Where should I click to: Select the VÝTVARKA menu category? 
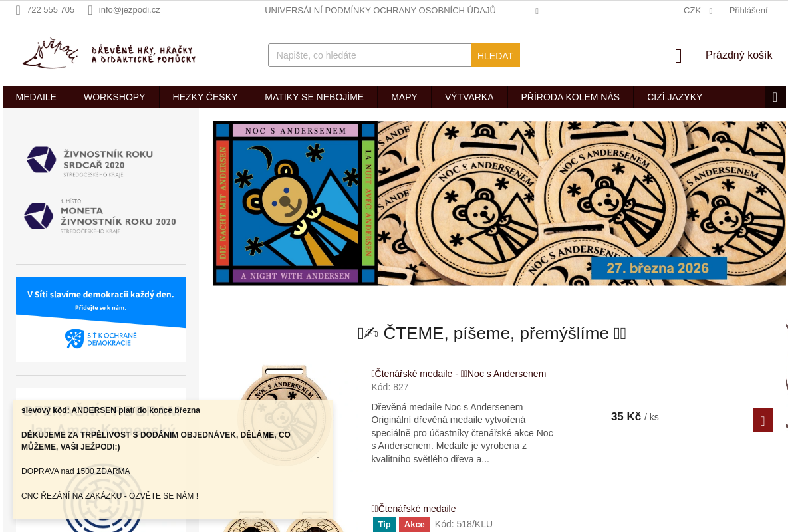(x=469, y=97)
